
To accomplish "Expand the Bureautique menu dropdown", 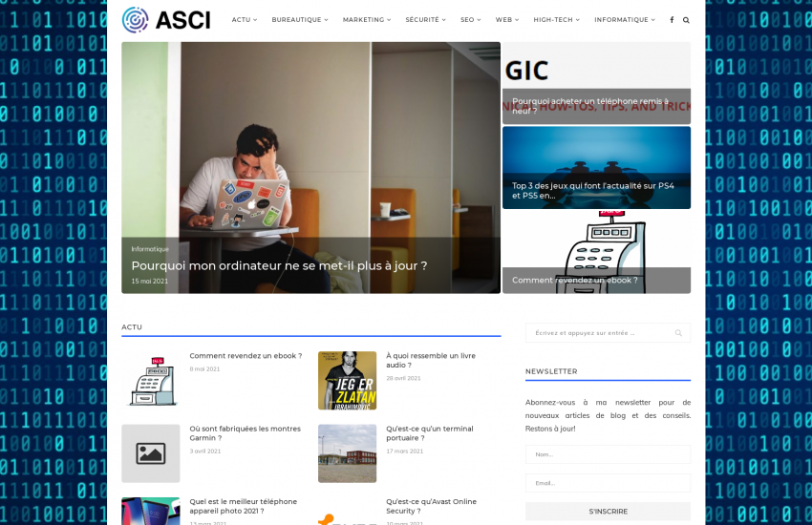I will (299, 20).
